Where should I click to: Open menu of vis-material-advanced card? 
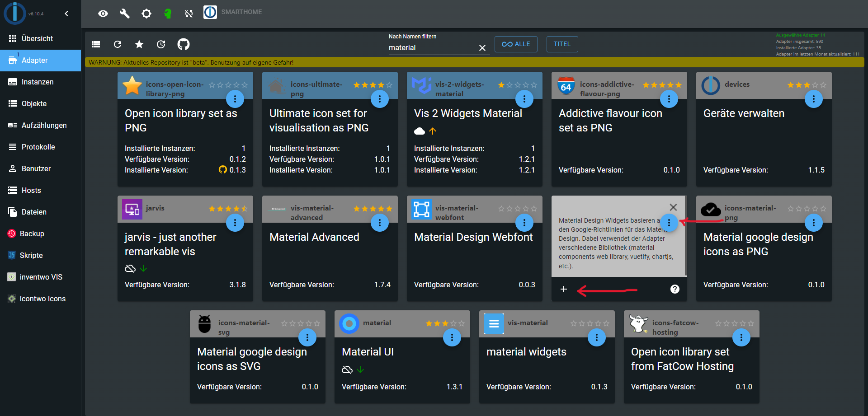380,223
